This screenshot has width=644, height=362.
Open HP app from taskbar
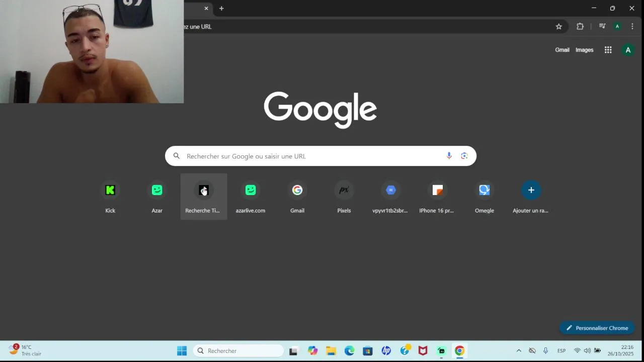coord(386,351)
